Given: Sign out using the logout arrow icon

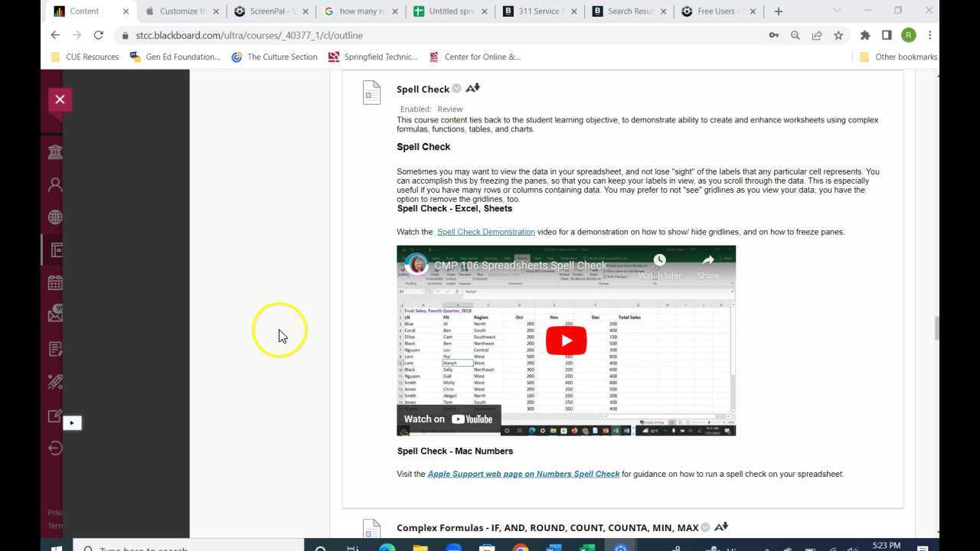Looking at the screenshot, I should 54,448.
